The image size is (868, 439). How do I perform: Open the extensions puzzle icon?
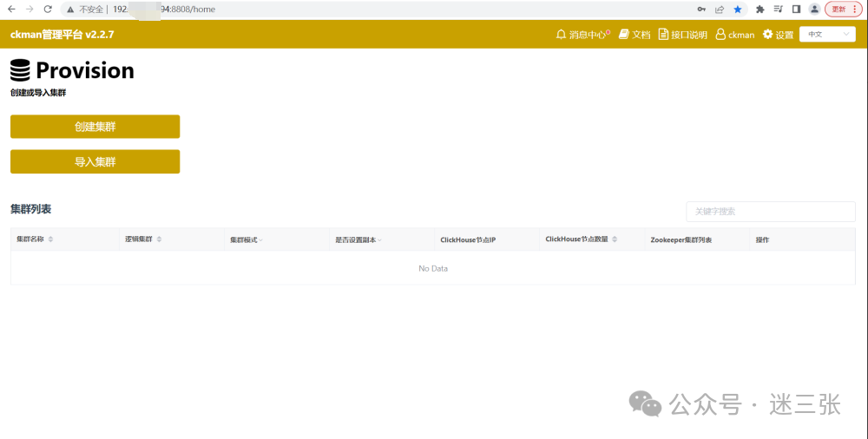760,9
